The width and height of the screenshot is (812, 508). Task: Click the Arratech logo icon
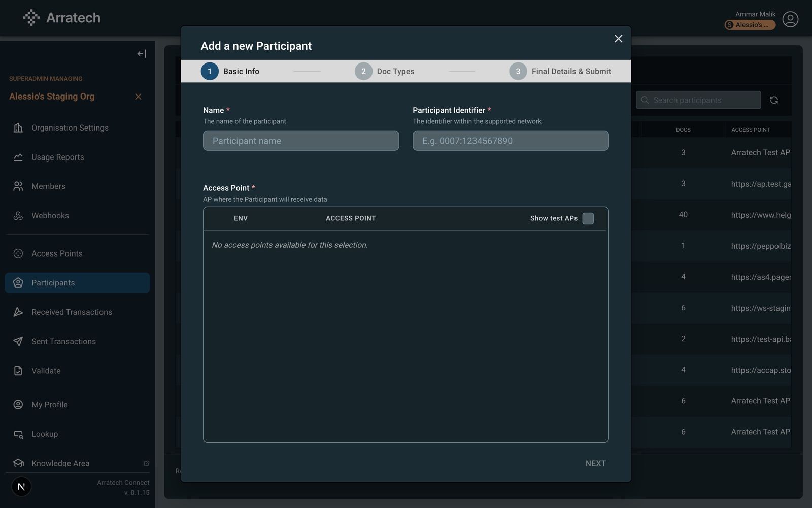coord(31,18)
